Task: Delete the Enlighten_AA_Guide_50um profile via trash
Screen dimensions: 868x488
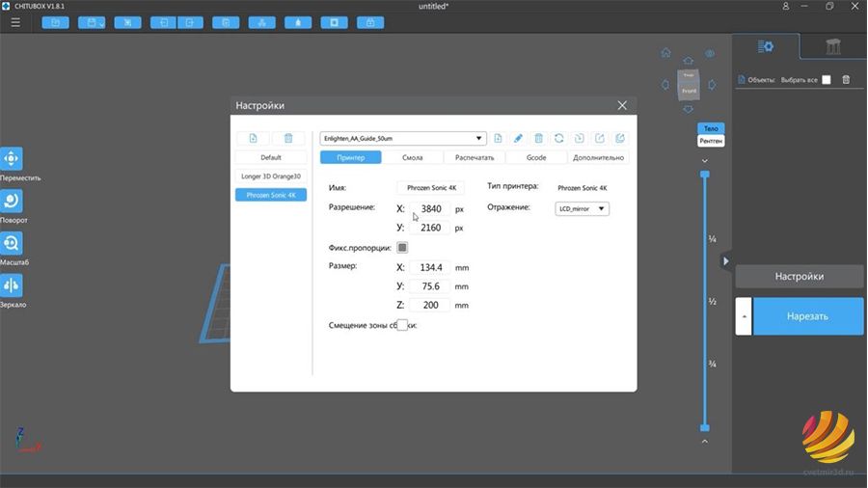Action: pyautogui.click(x=538, y=138)
